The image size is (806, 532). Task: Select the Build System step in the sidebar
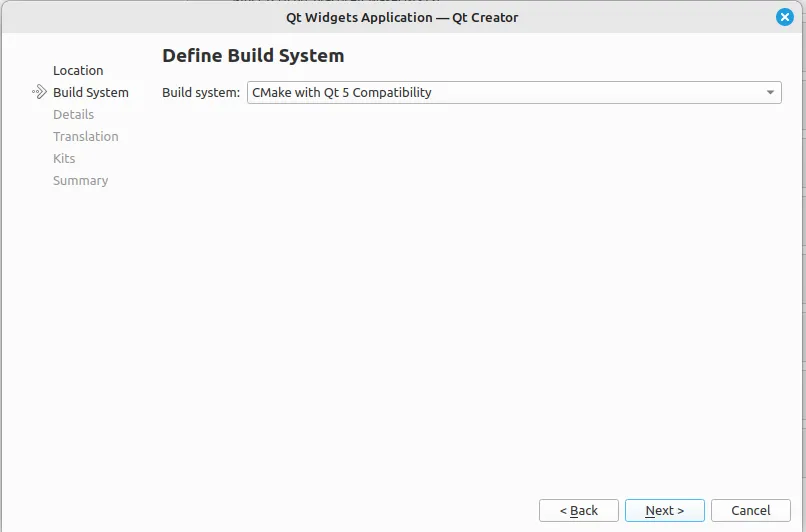point(91,93)
